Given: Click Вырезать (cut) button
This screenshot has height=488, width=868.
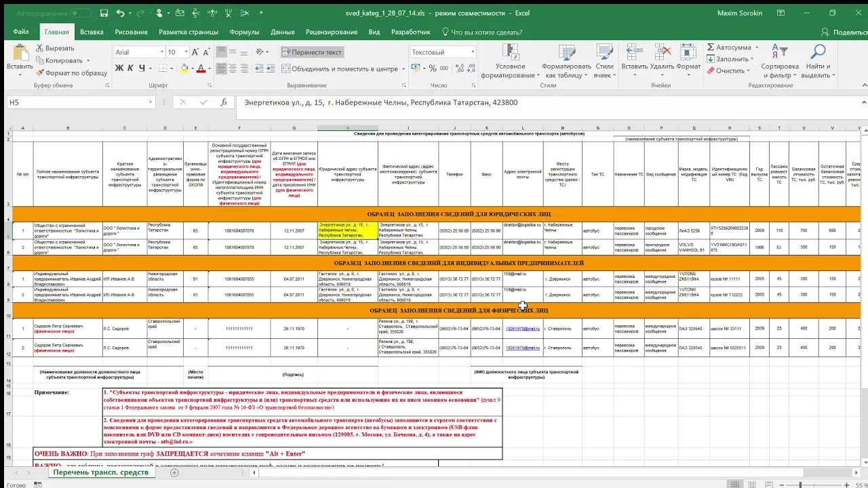Looking at the screenshot, I should coord(54,48).
